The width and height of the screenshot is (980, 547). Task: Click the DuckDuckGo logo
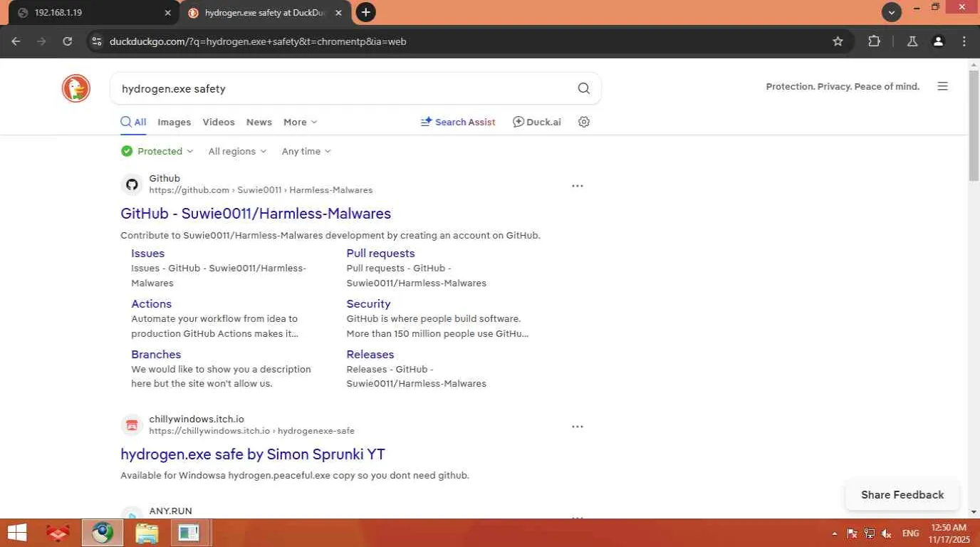76,88
